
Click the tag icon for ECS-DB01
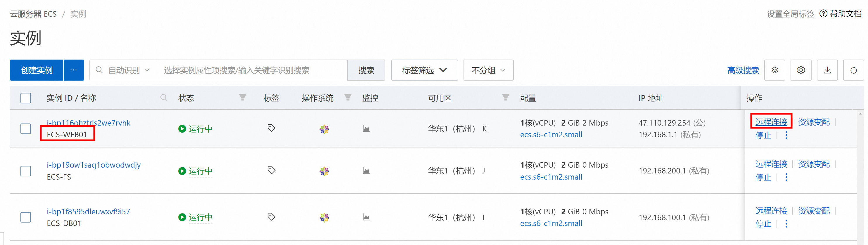(x=271, y=217)
